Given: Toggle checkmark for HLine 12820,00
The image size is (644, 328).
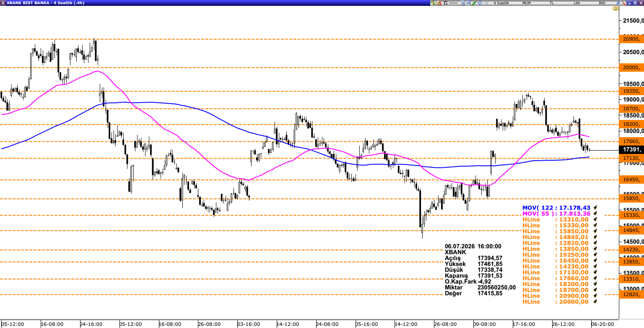Looking at the screenshot, I should point(595,243).
